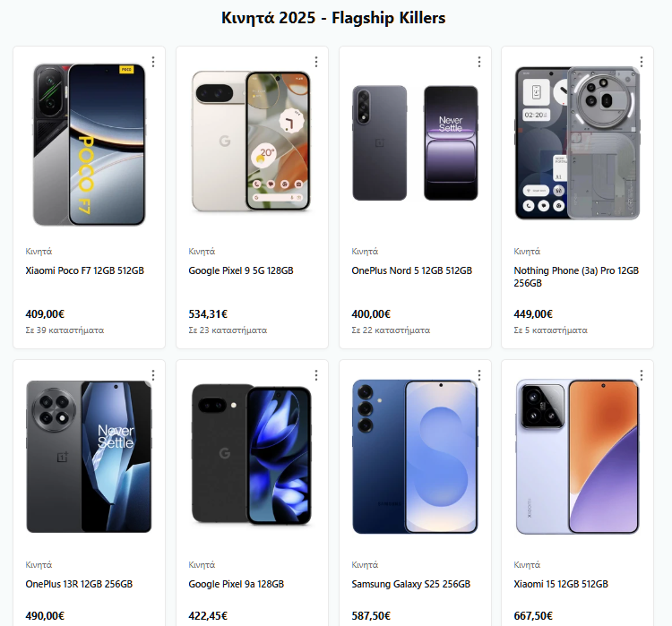This screenshot has width=672, height=626.
Task: Open Google Pixel 9 5G 128GB title
Action: point(241,270)
